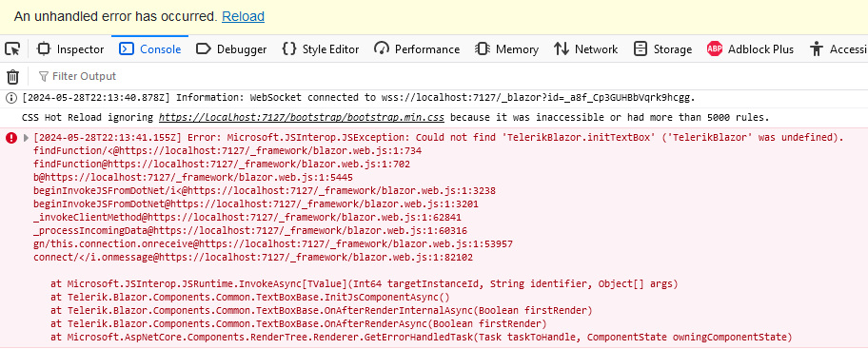Open the Storage icon
Screen dimensions: 868x349
coord(641,49)
